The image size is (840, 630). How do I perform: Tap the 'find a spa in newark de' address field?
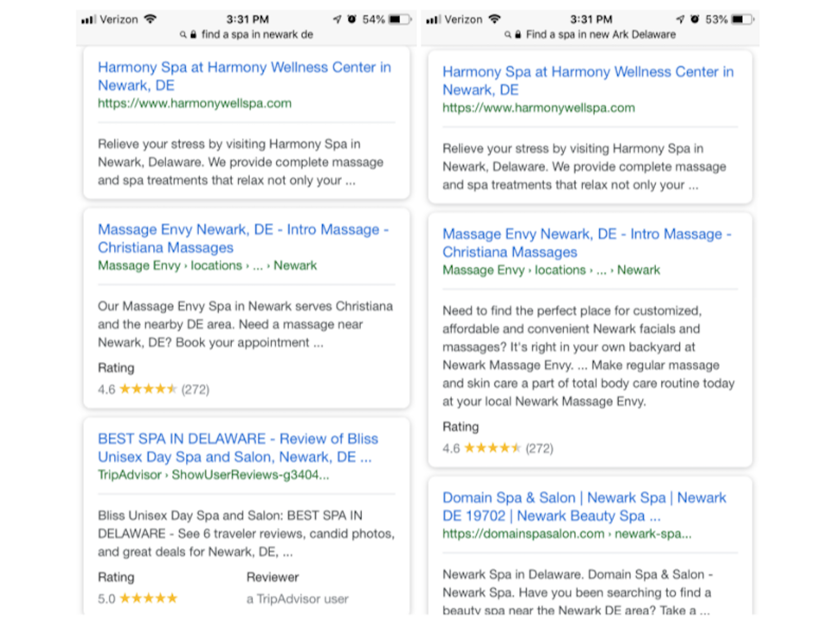pos(257,34)
